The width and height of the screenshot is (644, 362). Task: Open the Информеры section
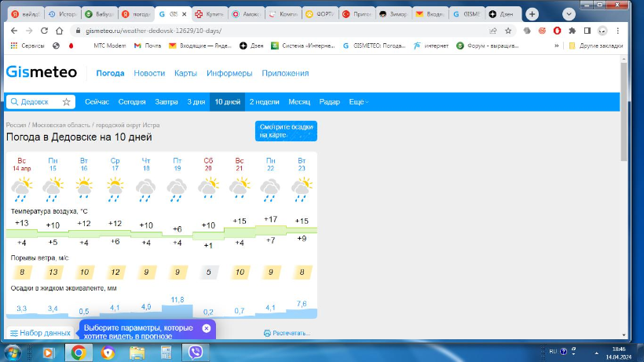(229, 73)
